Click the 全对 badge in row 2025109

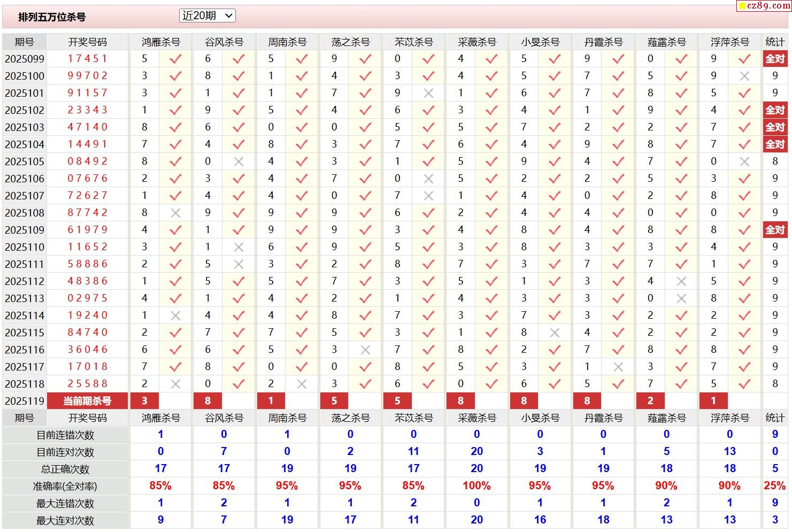(774, 230)
